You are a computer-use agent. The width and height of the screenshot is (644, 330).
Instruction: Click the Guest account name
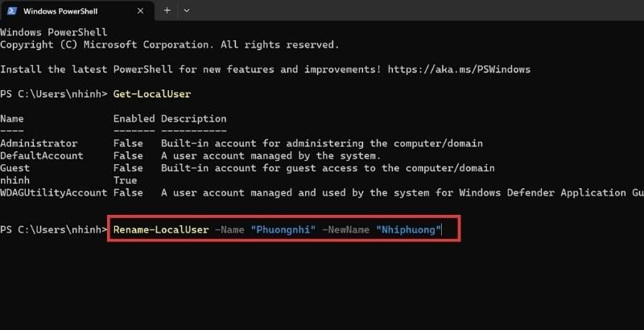[x=14, y=168]
